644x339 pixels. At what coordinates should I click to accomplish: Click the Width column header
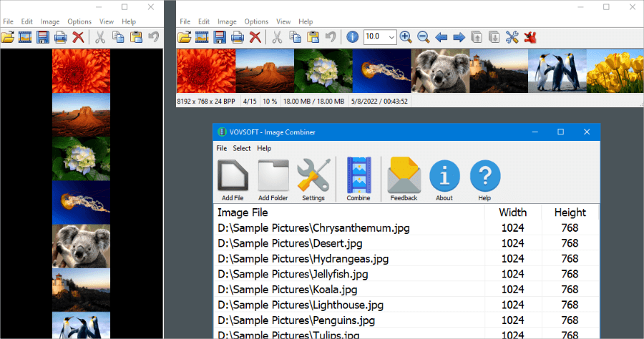(x=512, y=212)
